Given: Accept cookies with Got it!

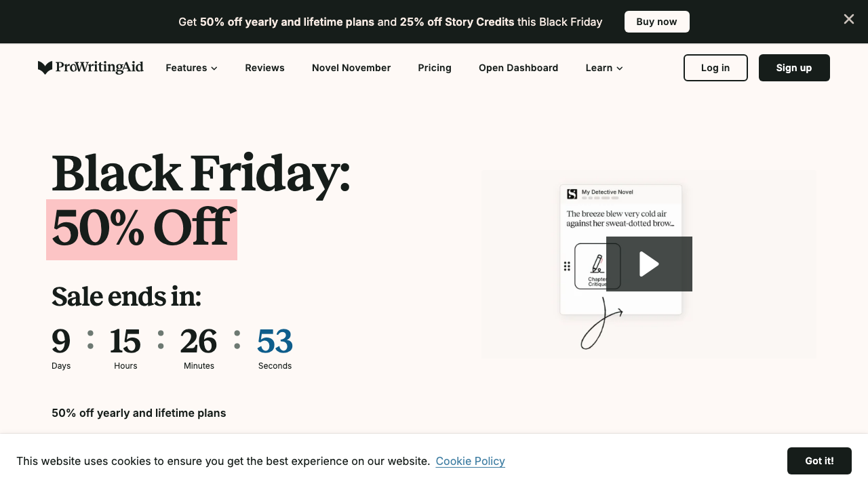Looking at the screenshot, I should [819, 461].
